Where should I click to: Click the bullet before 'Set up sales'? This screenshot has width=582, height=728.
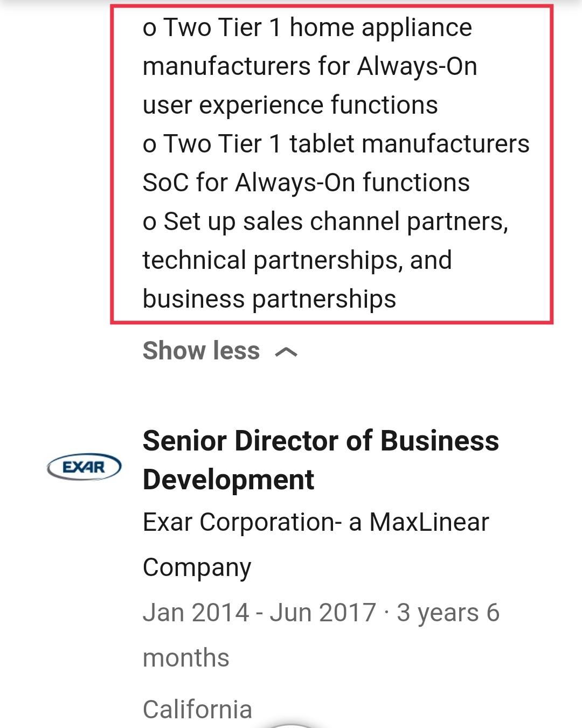tap(149, 223)
